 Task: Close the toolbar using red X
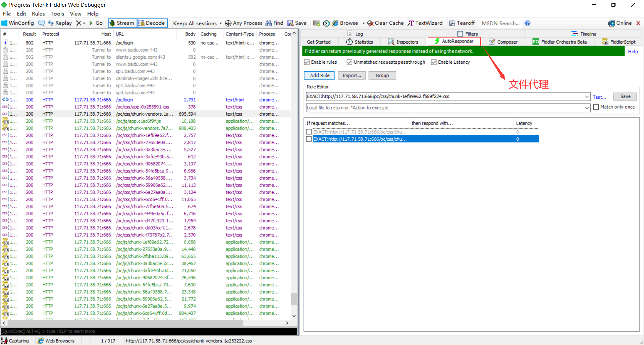pyautogui.click(x=638, y=23)
